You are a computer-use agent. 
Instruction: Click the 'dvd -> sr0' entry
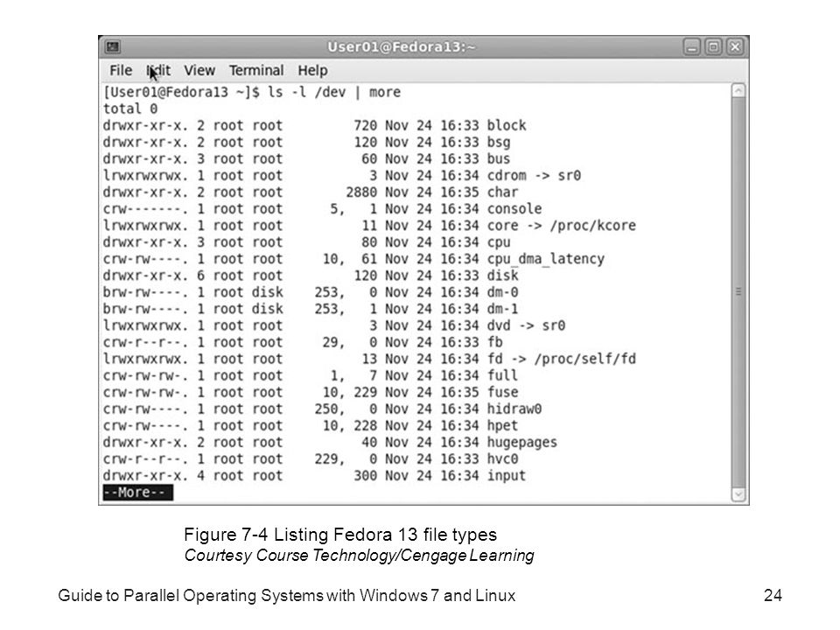(526, 325)
